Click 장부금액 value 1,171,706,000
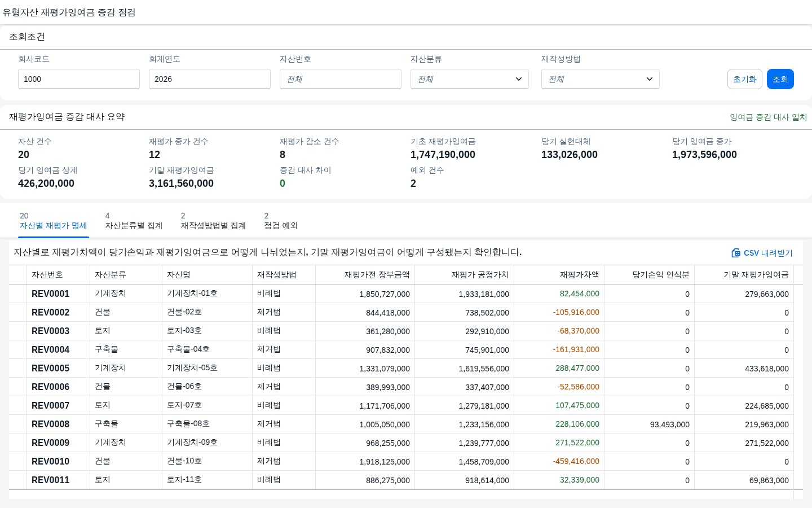The image size is (812, 508). (385, 406)
